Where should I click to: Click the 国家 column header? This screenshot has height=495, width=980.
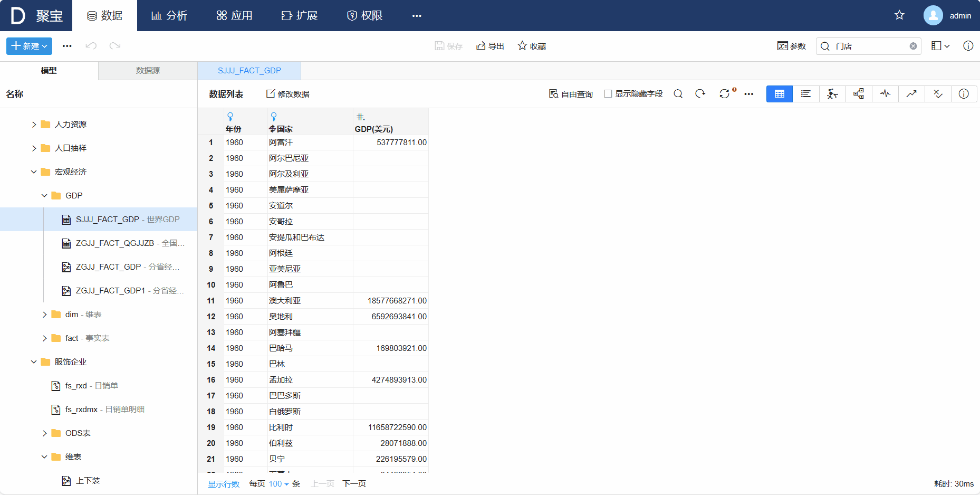(310, 122)
